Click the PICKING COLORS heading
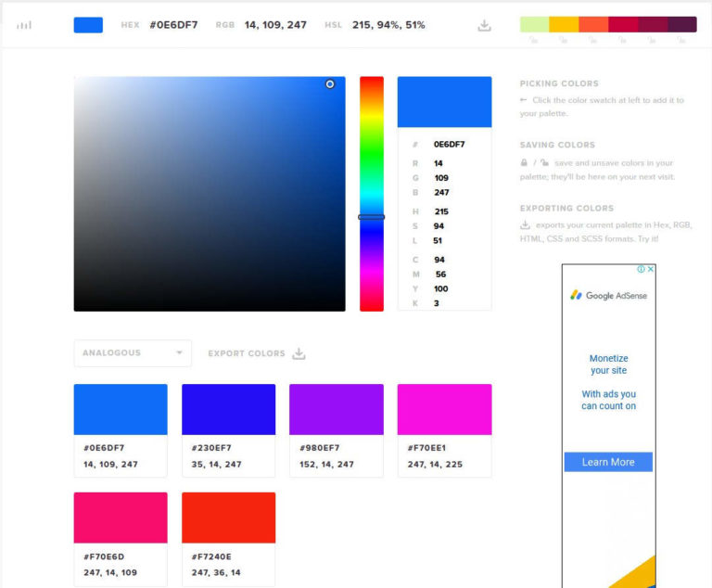 click(x=559, y=83)
